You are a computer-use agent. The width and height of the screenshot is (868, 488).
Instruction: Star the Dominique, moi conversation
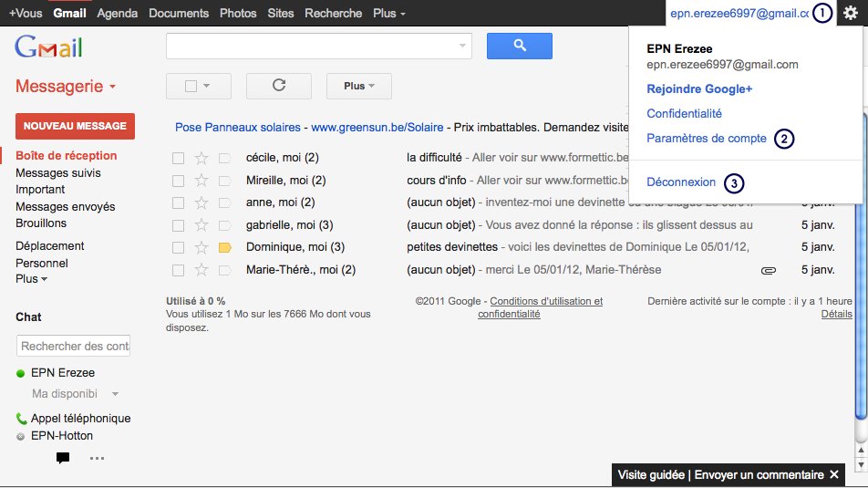[201, 247]
